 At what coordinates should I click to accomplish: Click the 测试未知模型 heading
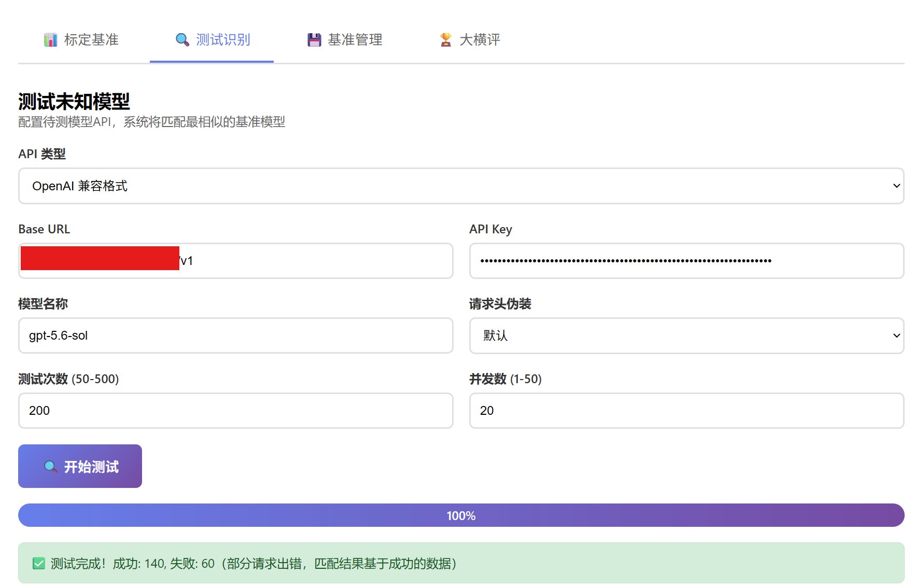pos(74,102)
